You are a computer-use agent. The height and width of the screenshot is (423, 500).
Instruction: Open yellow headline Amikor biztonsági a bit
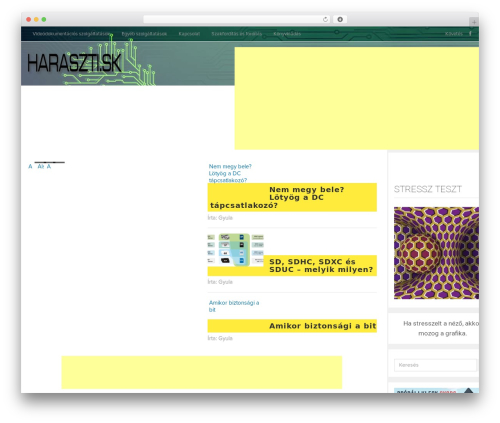click(x=322, y=326)
